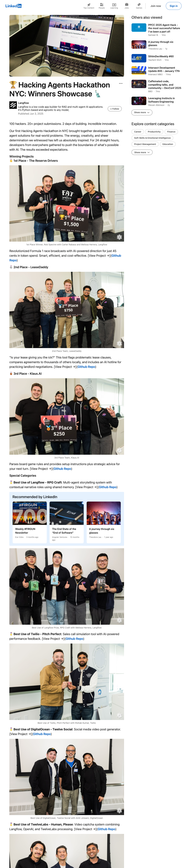Follow the Langflow page

click(x=114, y=109)
